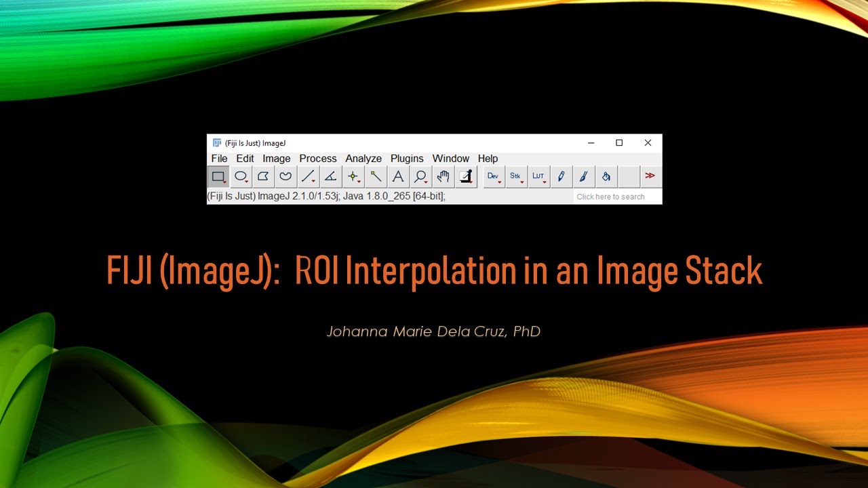
Task: Select the Paintbrush tool
Action: click(583, 176)
